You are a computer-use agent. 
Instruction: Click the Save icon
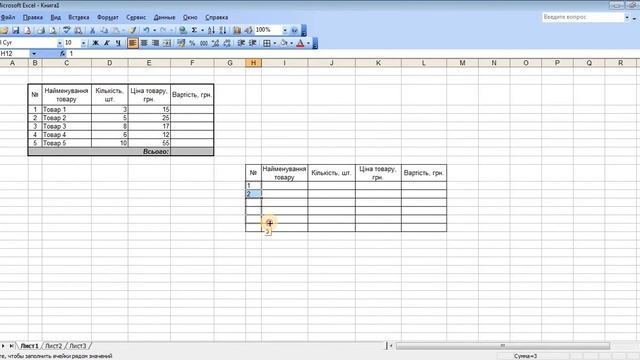pos(16,30)
